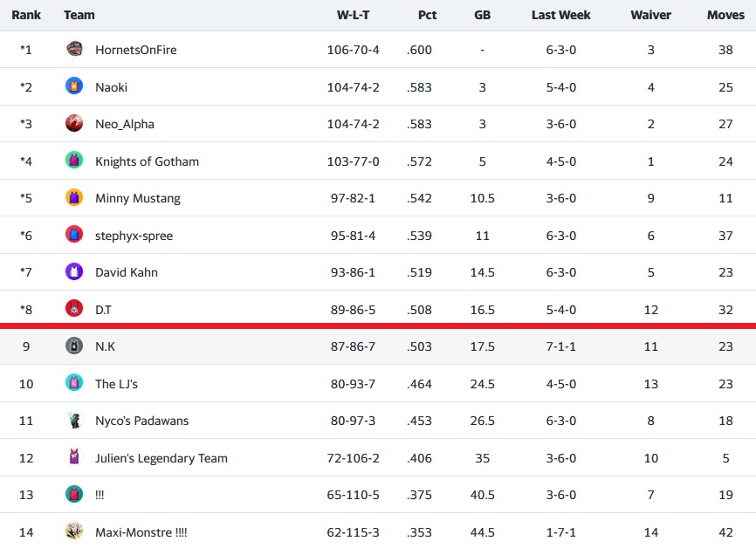
Task: Click Julien's Legendary Team jersey icon
Action: [x=74, y=457]
